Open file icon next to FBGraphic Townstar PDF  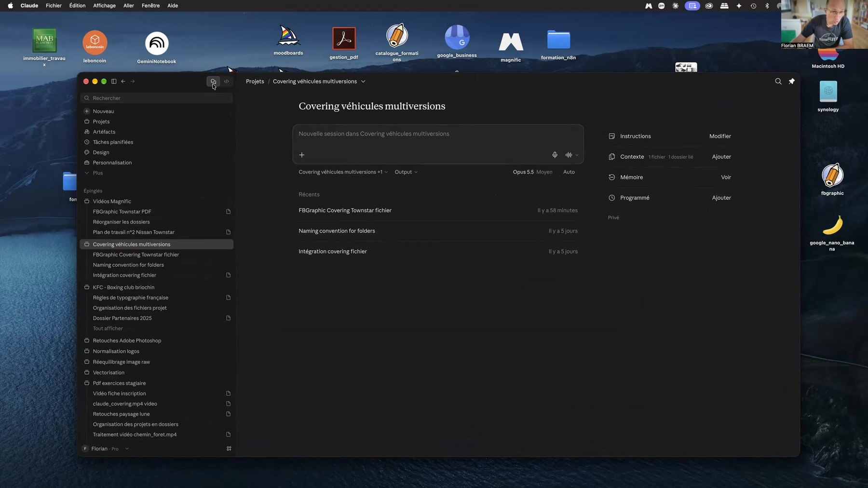(x=229, y=212)
